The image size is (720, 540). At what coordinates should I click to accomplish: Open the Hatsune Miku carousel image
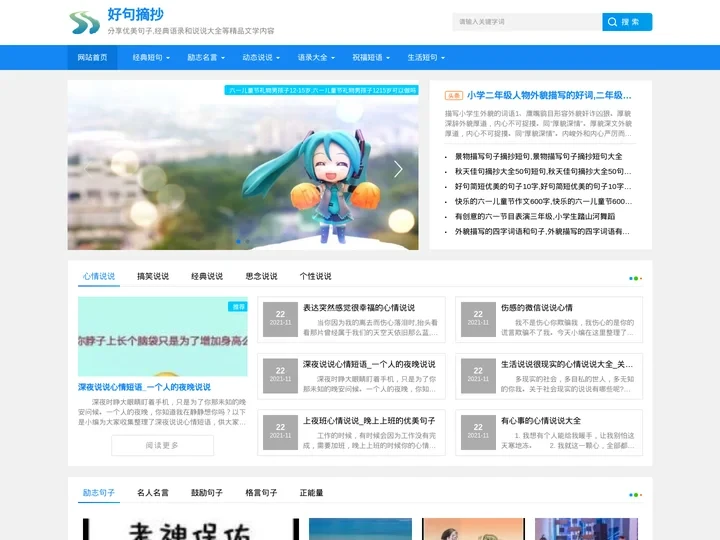tap(243, 165)
